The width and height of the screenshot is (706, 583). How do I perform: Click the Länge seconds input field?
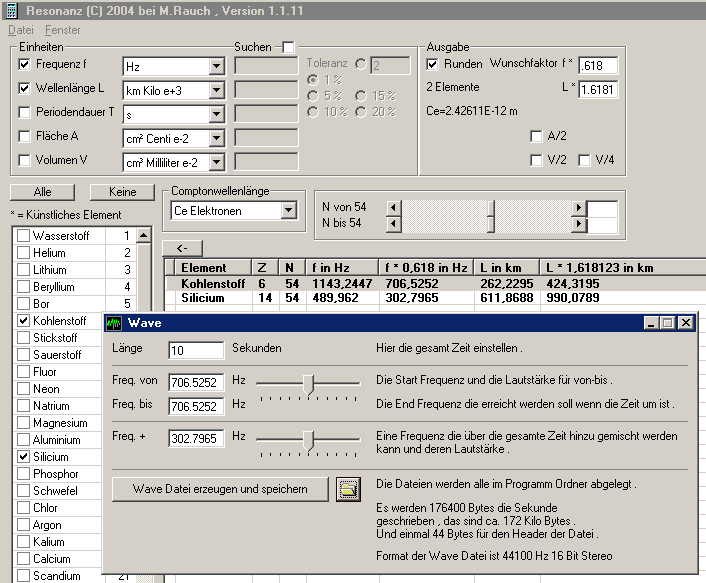click(x=196, y=350)
